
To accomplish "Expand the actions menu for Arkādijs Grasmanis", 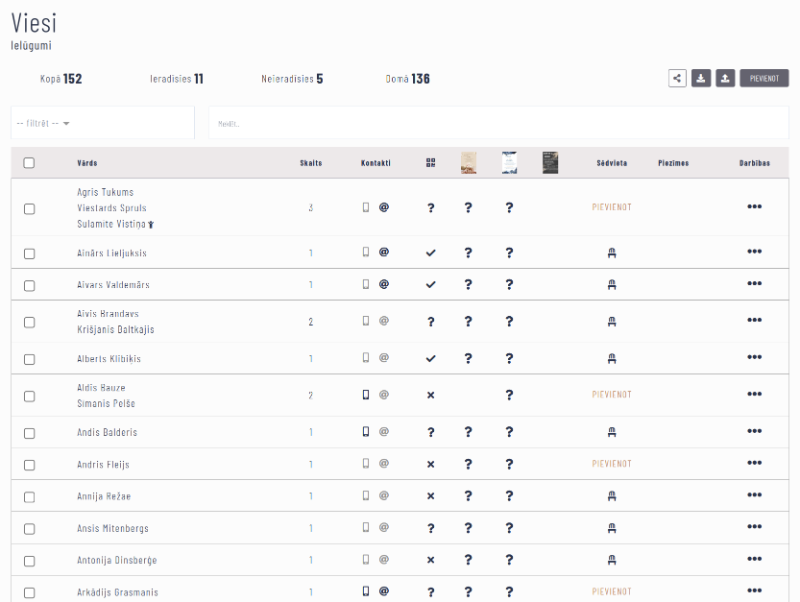I will 754,591.
